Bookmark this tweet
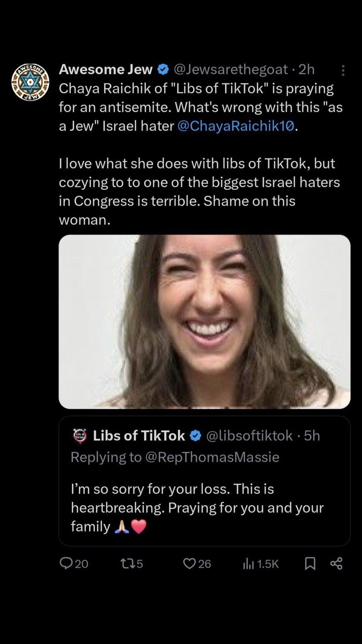Image resolution: width=362 pixels, height=644 pixels. (310, 563)
